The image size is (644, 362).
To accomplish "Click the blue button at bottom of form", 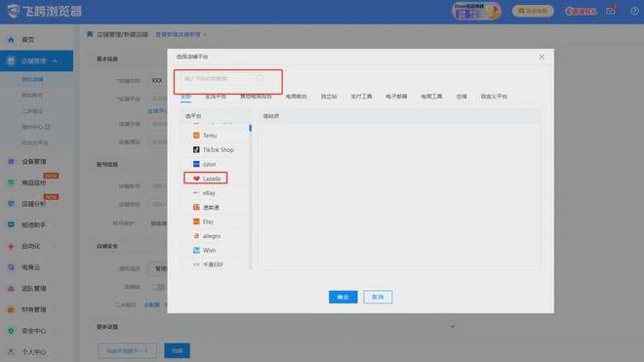I will click(x=177, y=350).
